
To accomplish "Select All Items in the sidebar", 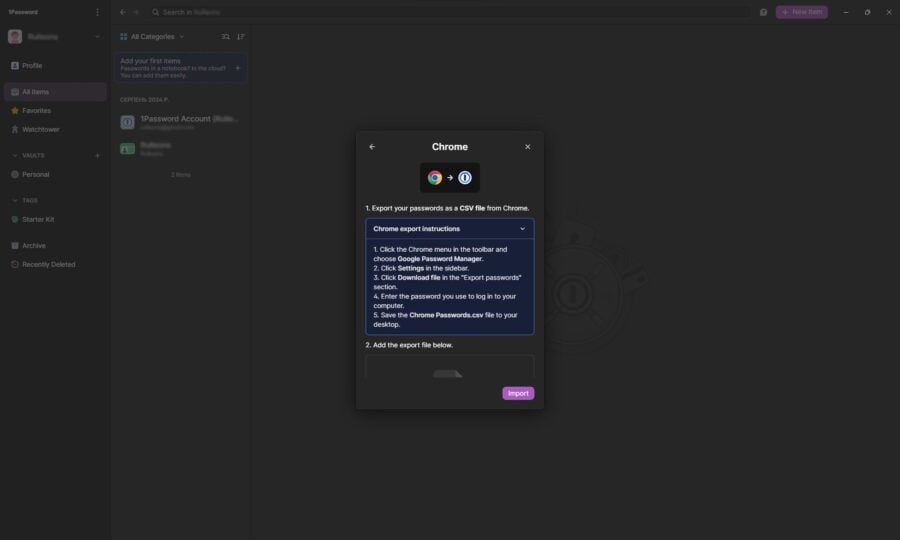I will coord(55,92).
